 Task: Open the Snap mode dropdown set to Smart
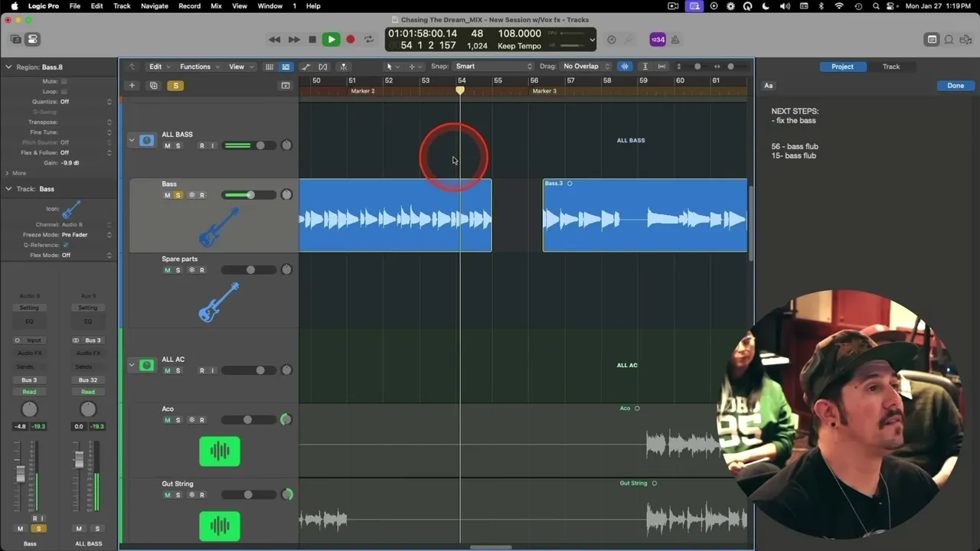(493, 67)
